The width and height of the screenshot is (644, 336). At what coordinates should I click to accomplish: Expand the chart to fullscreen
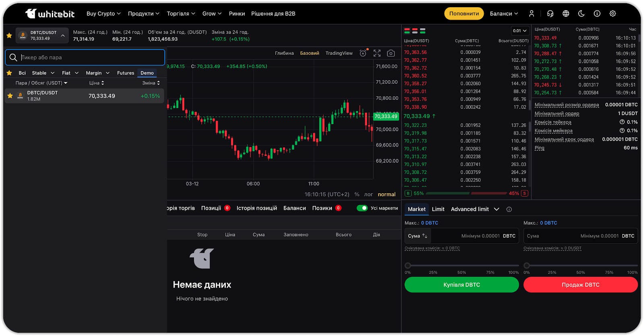point(377,53)
